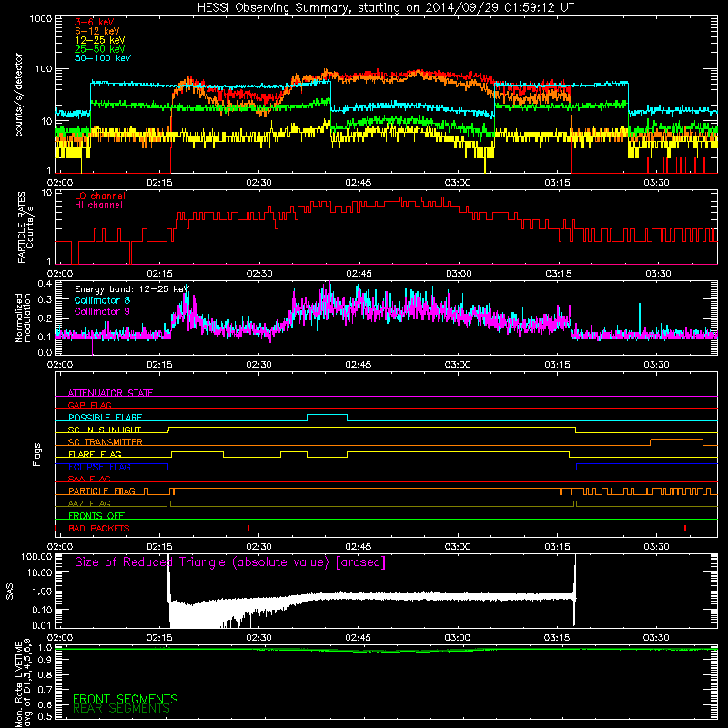The width and height of the screenshot is (728, 728).
Task: Click the PARTICLE FLAG label
Action: click(102, 490)
